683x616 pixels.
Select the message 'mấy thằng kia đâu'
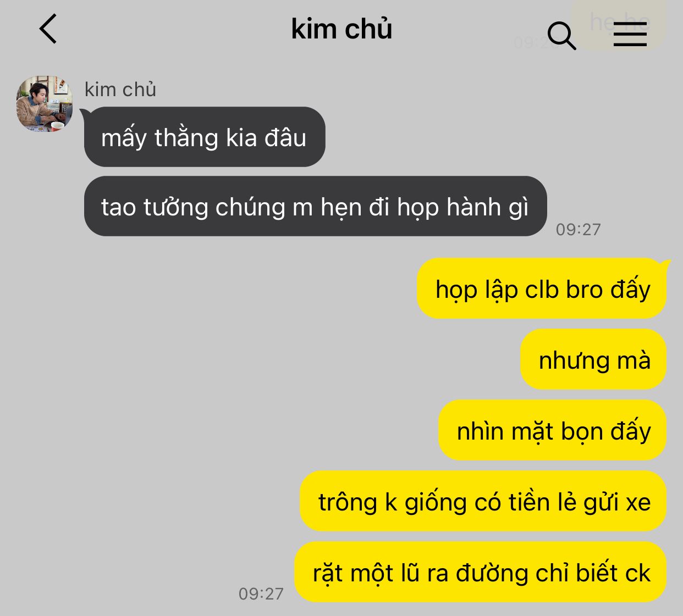coord(205,137)
